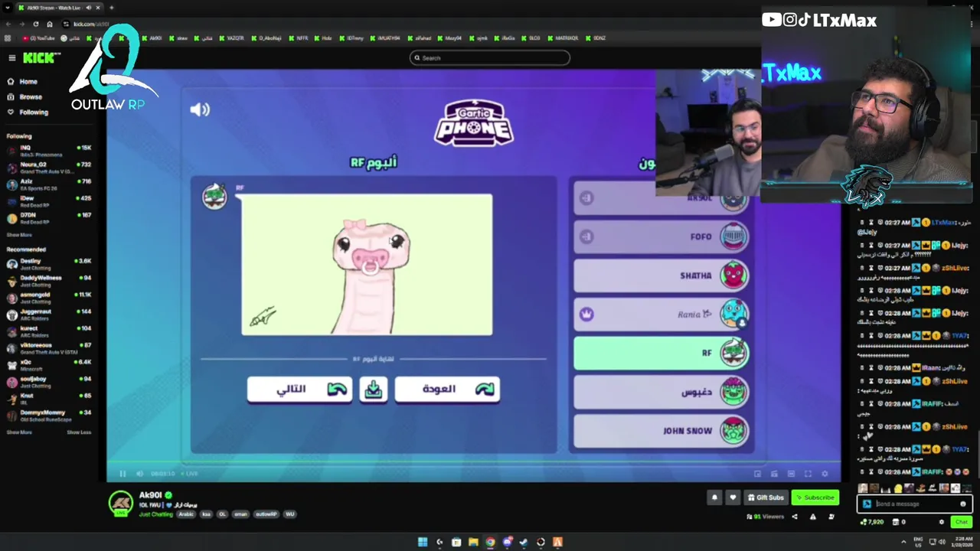Open Following in Kick sidebar
This screenshot has height=551, width=980.
coord(28,112)
